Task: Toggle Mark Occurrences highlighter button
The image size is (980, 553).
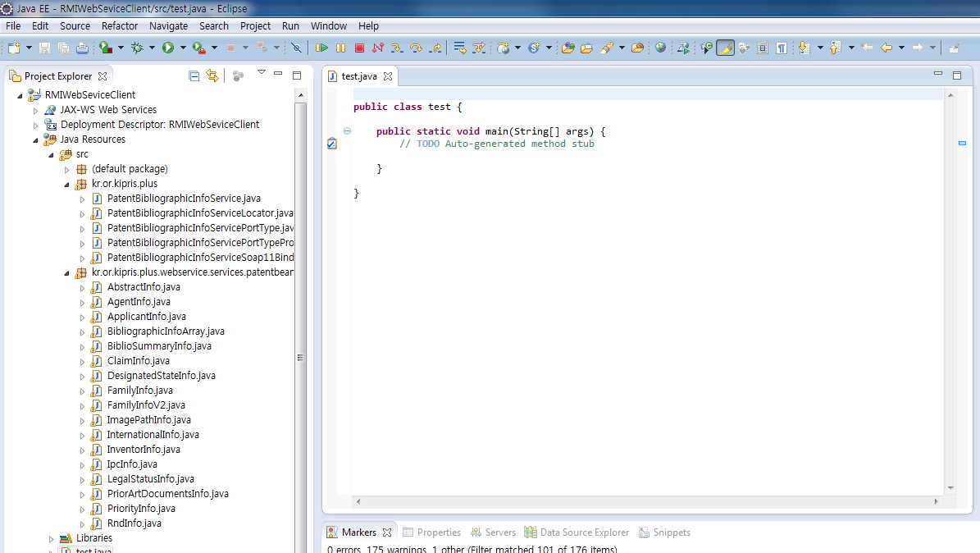Action: 725,48
